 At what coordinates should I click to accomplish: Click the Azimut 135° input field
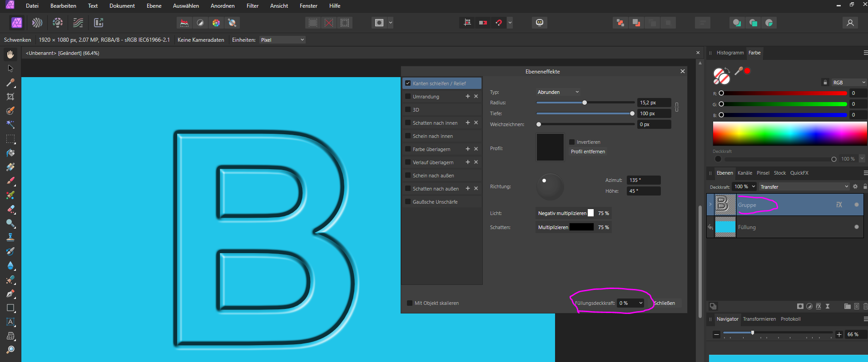point(643,180)
